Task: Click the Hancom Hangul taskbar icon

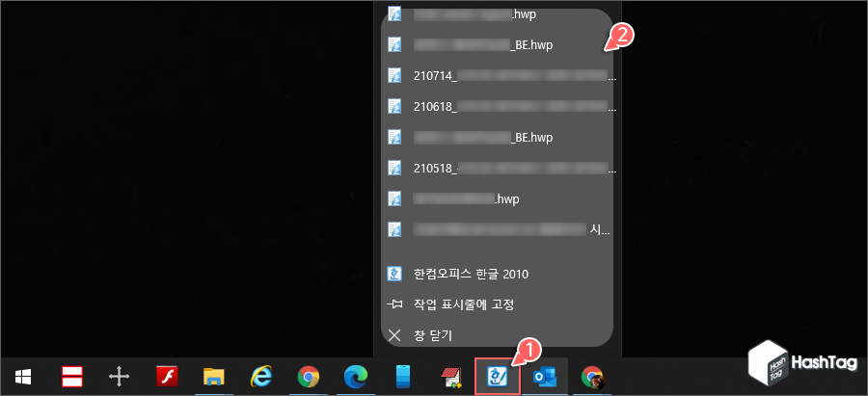Action: (x=498, y=376)
